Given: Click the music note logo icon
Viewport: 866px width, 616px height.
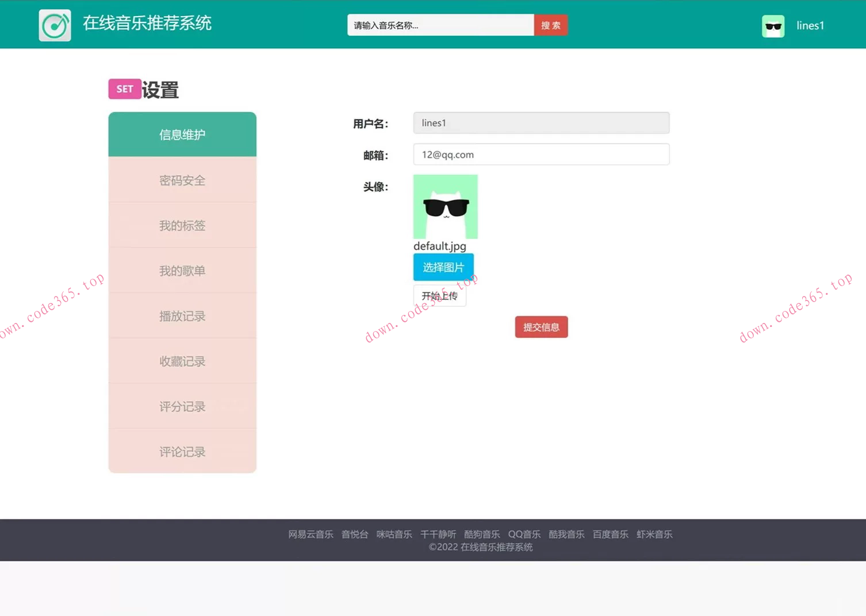Looking at the screenshot, I should pyautogui.click(x=55, y=25).
